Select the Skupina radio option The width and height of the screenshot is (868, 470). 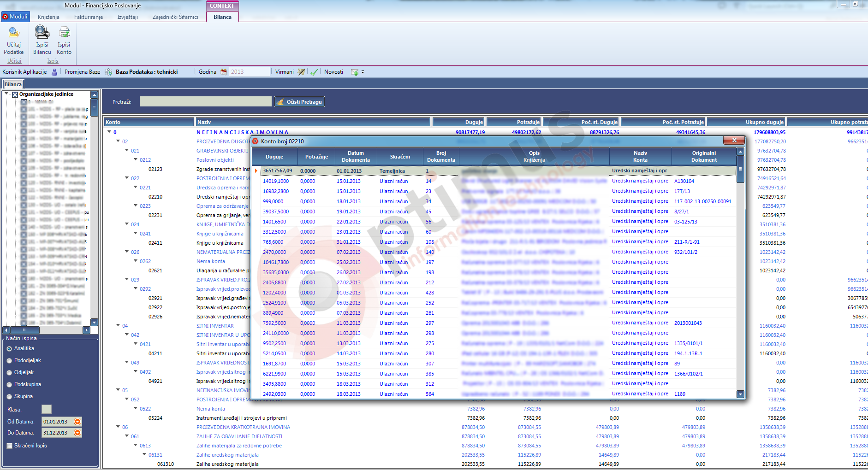[10, 397]
